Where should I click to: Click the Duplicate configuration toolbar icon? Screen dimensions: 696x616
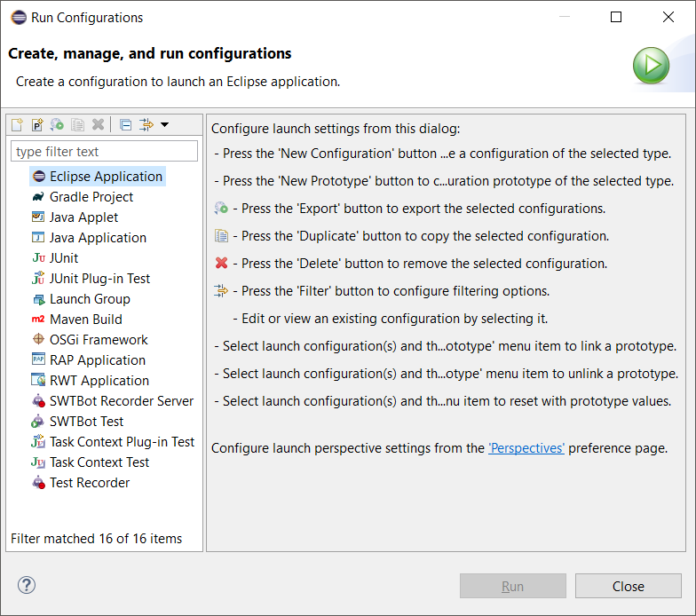(x=78, y=125)
